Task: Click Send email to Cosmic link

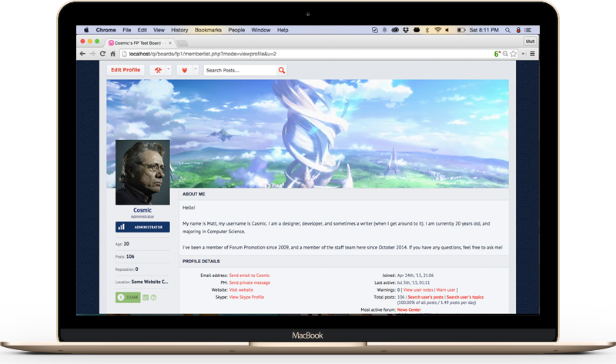Action: point(249,276)
